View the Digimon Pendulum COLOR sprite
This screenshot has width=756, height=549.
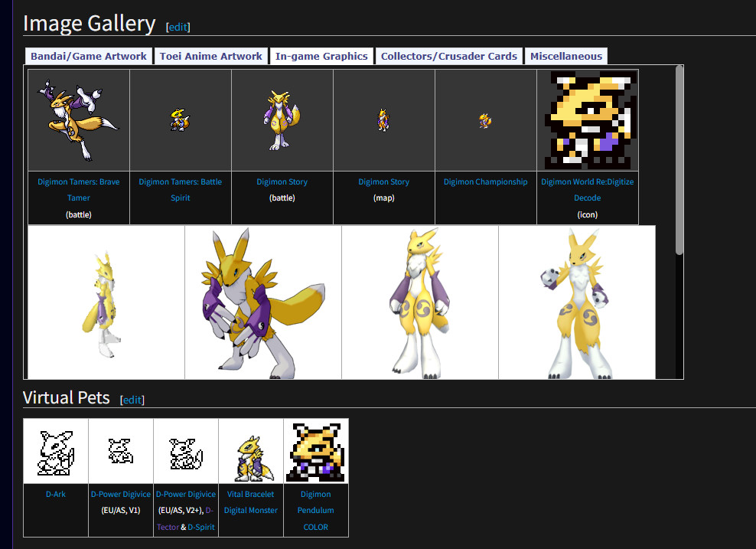(x=316, y=452)
